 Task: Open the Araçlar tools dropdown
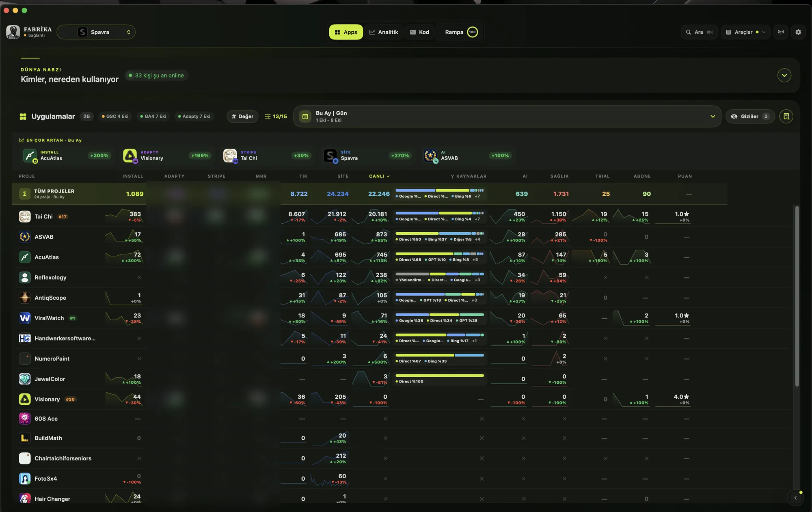746,32
